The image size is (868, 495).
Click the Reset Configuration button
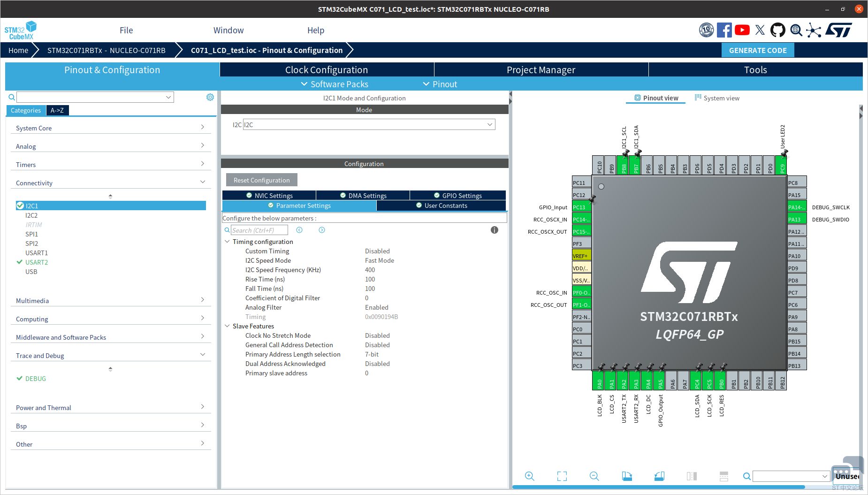click(x=262, y=180)
